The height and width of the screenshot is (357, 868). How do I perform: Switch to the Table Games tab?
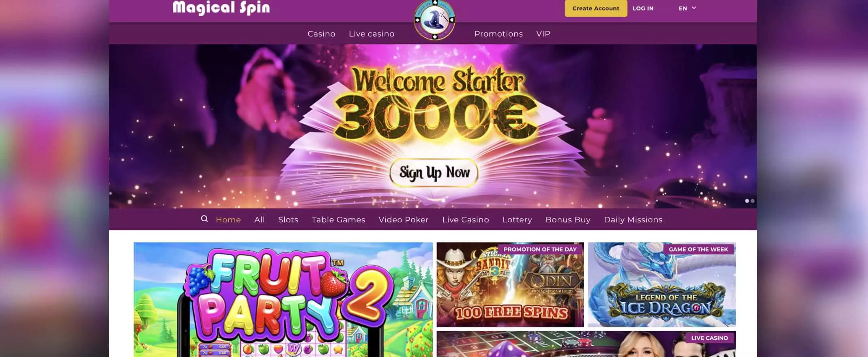338,219
